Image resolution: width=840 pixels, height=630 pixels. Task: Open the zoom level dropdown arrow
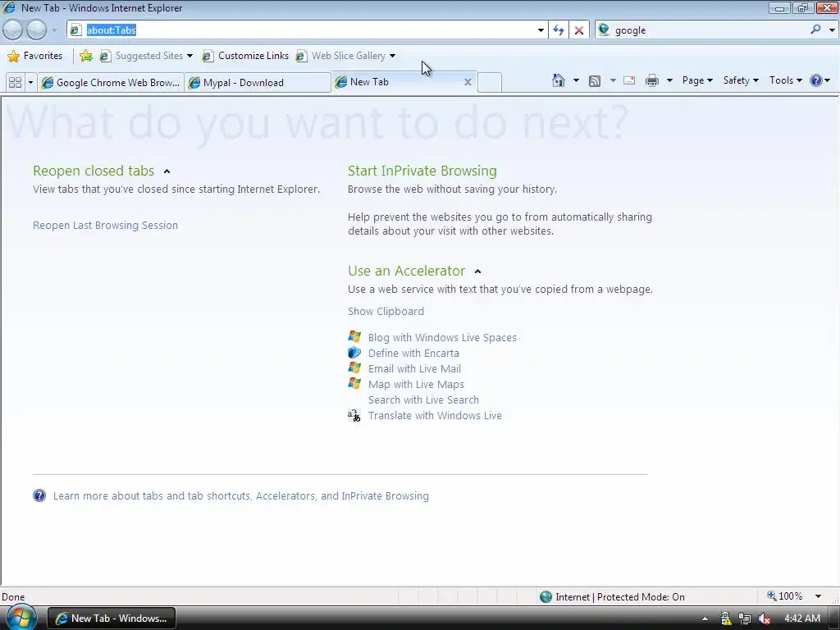[818, 597]
